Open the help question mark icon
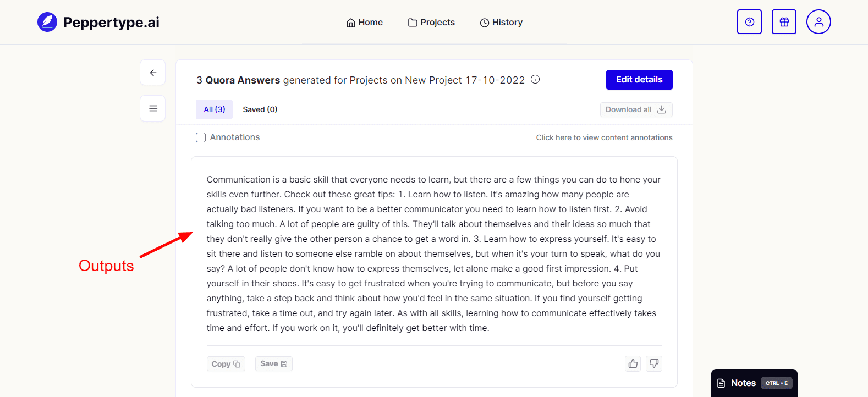 coord(749,22)
